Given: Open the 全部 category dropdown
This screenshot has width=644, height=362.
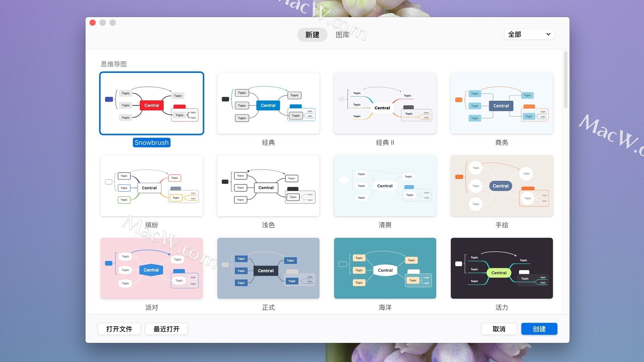Looking at the screenshot, I should point(529,34).
